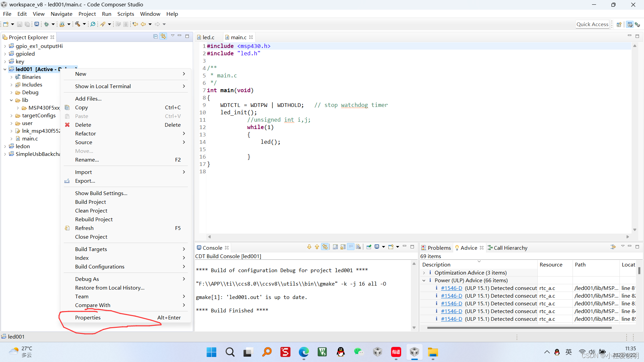This screenshot has width=644, height=362.
Task: Click the Debug bug icon in toolbar
Action: click(46, 24)
